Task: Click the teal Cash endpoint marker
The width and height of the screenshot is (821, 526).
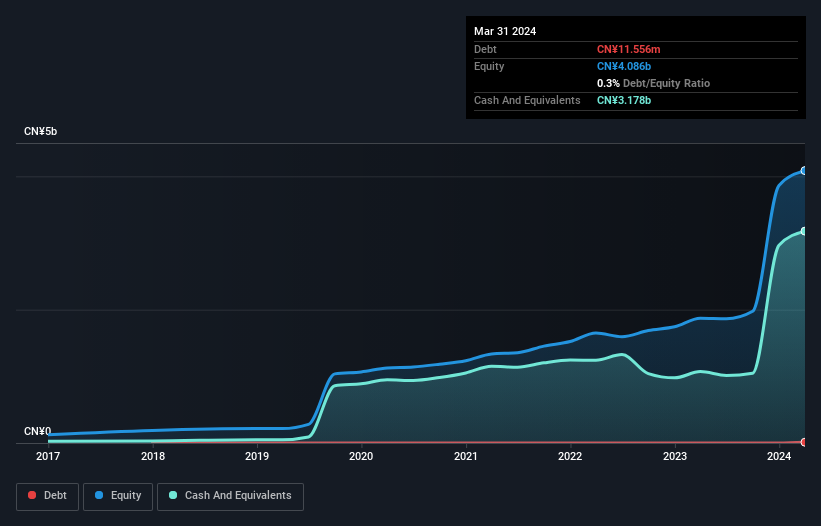Action: click(804, 231)
